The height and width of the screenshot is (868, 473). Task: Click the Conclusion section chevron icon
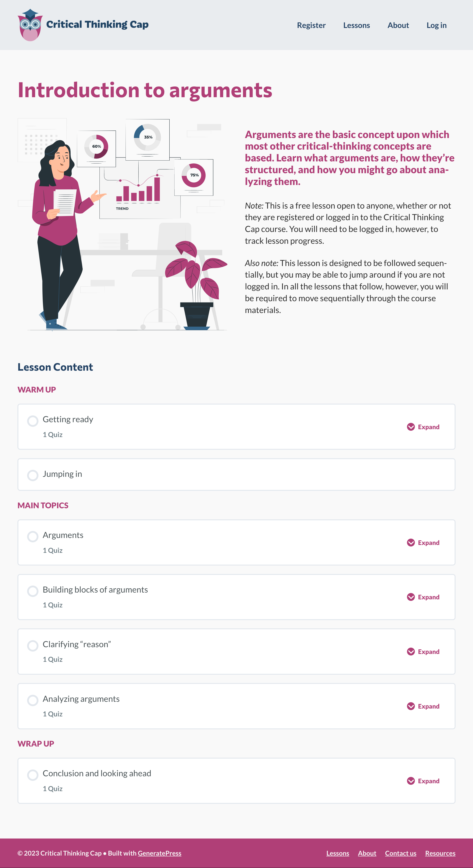tap(411, 781)
